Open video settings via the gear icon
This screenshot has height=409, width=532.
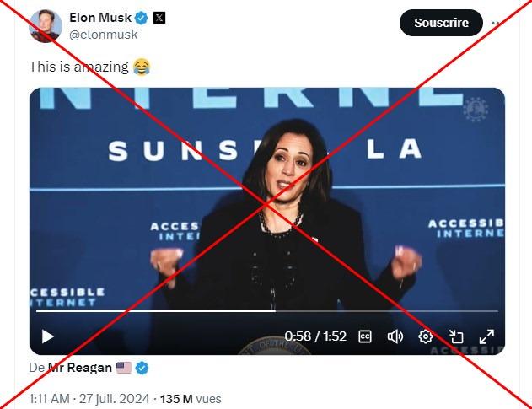tap(426, 336)
